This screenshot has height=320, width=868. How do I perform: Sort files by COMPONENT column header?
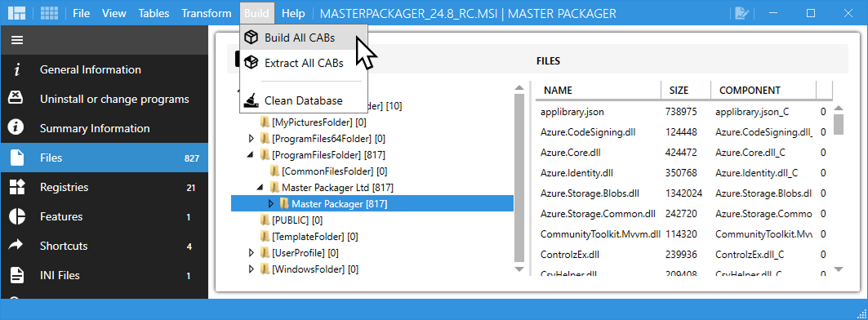click(763, 91)
